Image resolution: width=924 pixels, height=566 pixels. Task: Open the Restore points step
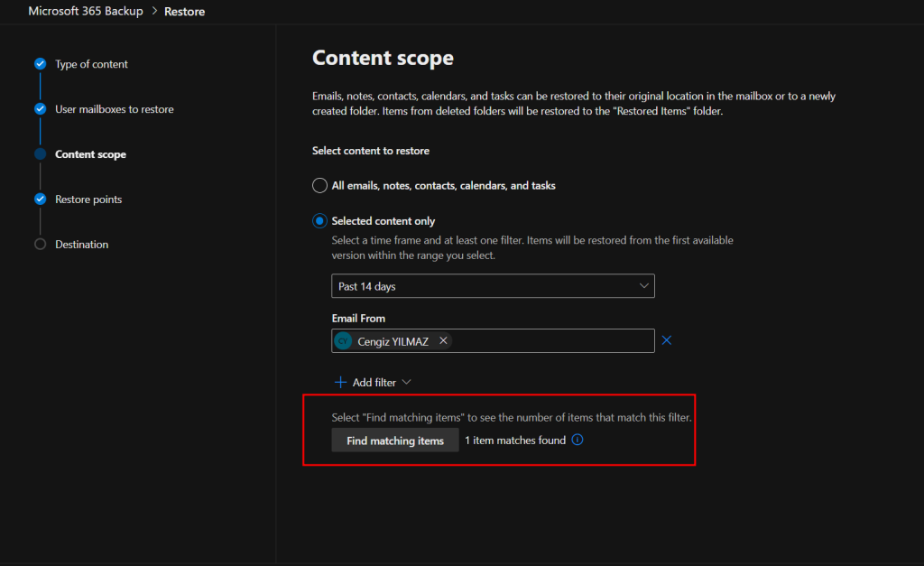[x=88, y=199]
